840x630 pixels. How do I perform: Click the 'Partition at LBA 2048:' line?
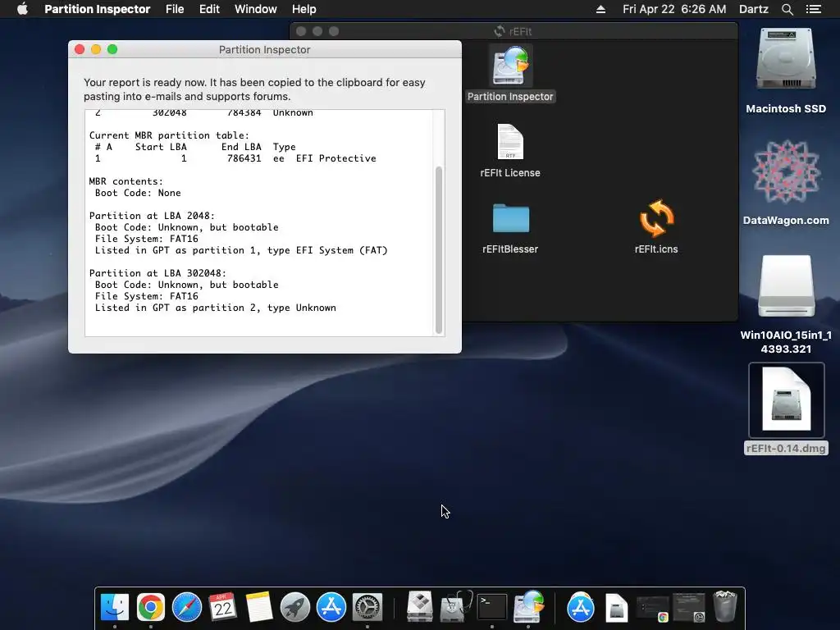click(x=152, y=216)
